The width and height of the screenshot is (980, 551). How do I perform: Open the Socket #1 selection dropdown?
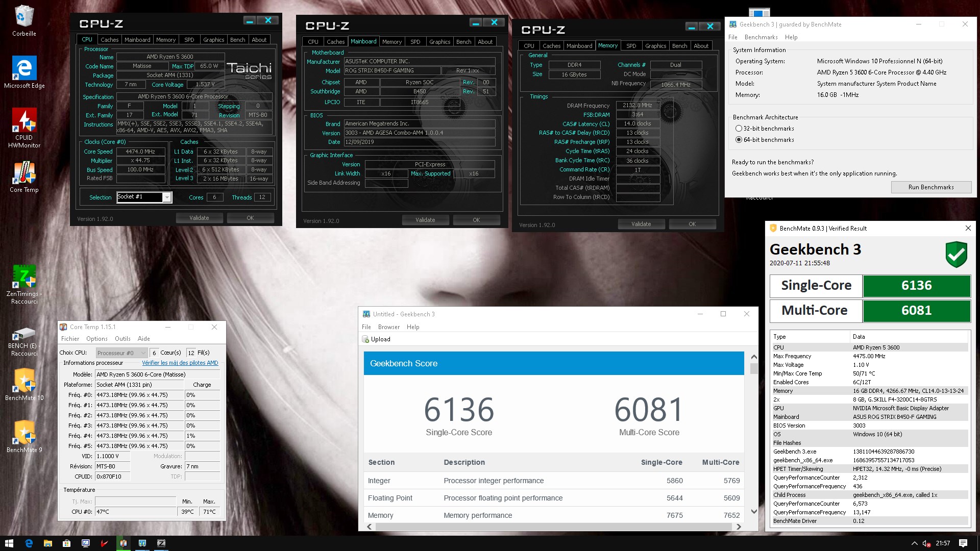pyautogui.click(x=167, y=197)
